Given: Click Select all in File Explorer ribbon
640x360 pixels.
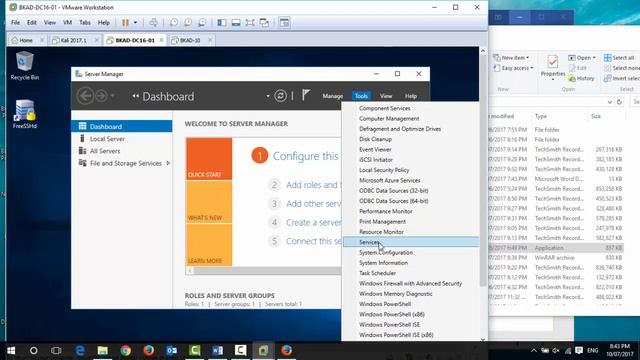Looking at the screenshot, I should click(619, 58).
